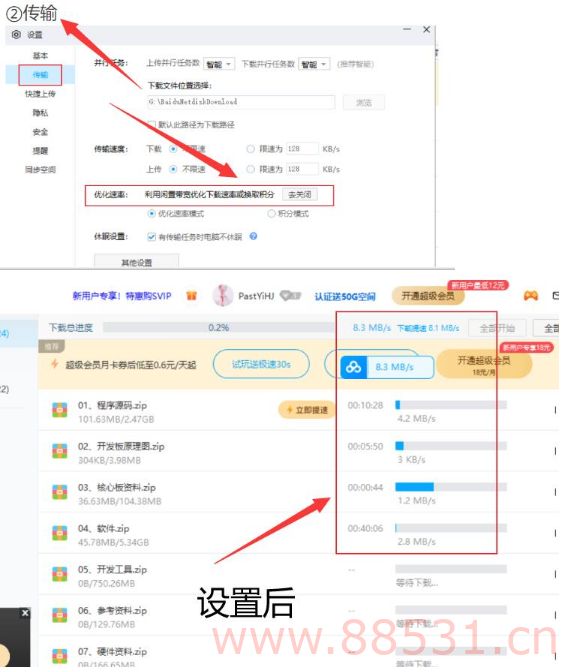Open the 传输 settings tab
Screen dimensions: 565x670
coord(40,75)
